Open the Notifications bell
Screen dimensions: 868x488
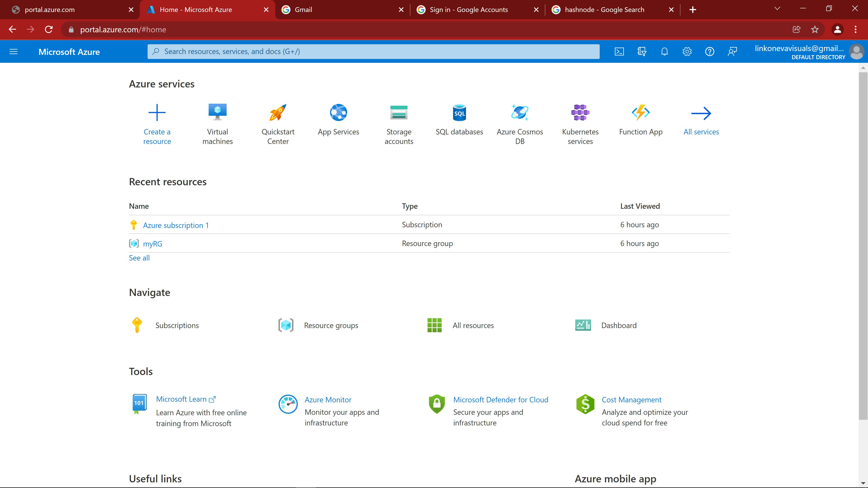[x=665, y=52]
